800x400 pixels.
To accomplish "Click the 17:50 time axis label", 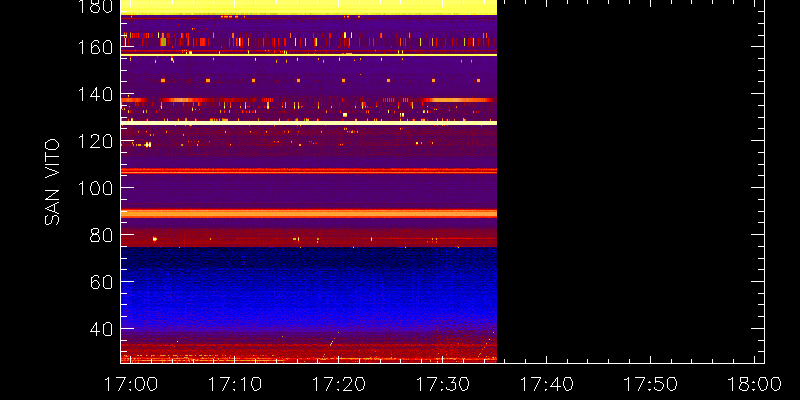I will click(x=651, y=384).
